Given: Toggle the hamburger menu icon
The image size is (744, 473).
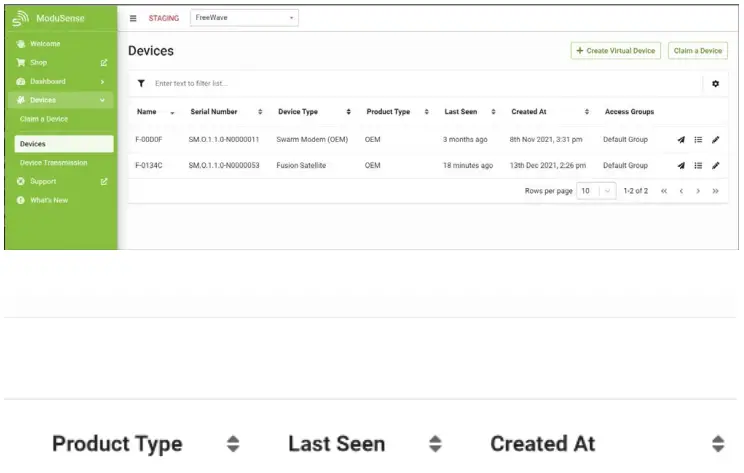Looking at the screenshot, I should 133,18.
